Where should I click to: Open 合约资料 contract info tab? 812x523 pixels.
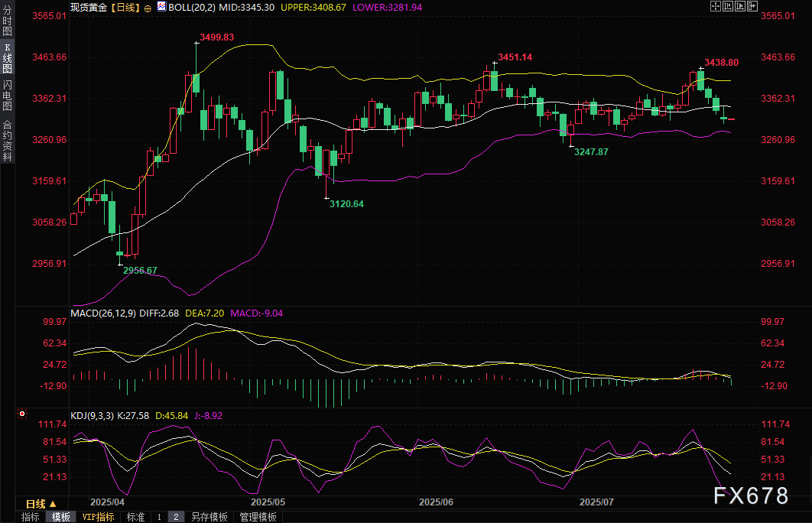click(x=7, y=141)
